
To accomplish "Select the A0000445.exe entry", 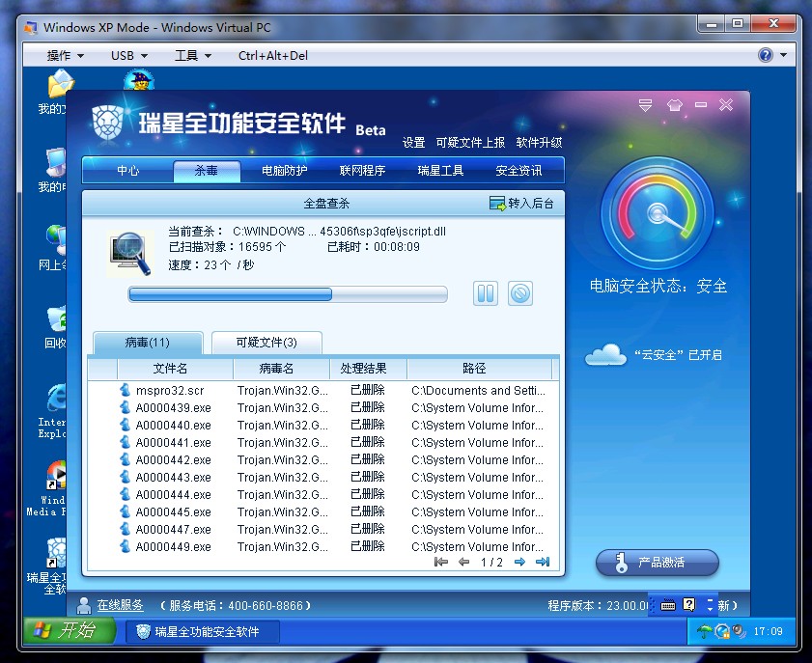I will [323, 511].
